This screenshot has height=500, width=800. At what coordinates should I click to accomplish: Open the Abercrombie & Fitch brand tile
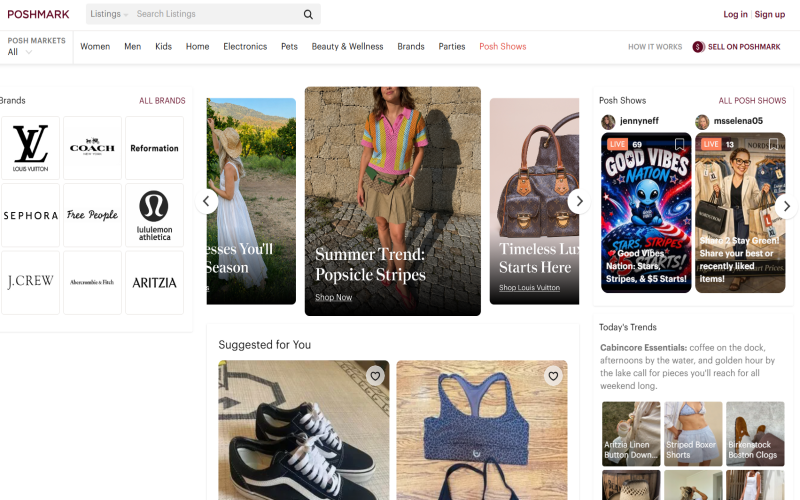92,282
